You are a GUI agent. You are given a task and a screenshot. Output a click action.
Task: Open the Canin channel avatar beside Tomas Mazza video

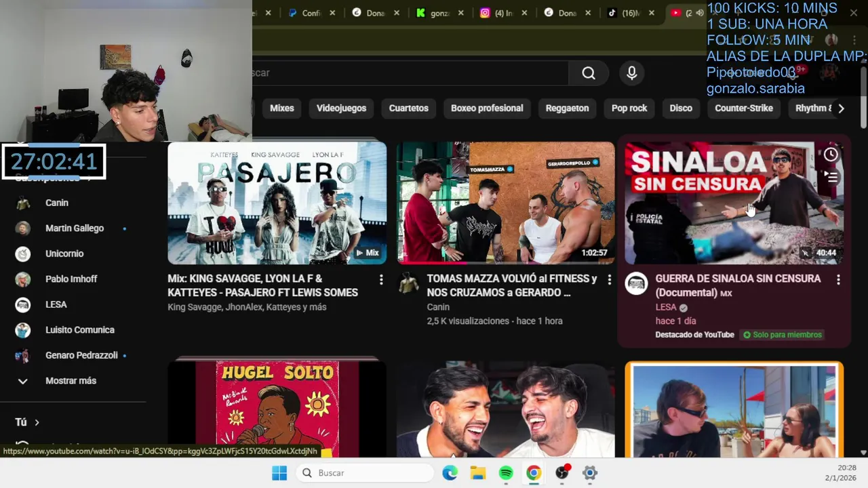[408, 283]
